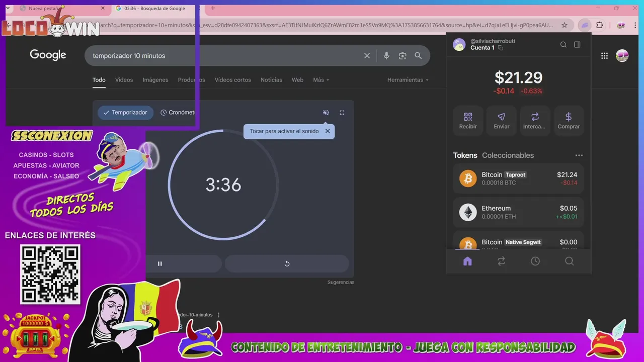The image size is (644, 362).
Task: Go to wallet home tab in bottom bar
Action: coord(467,261)
